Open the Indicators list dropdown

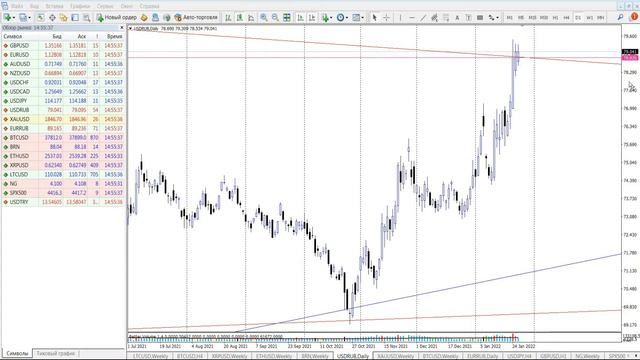(x=327, y=18)
